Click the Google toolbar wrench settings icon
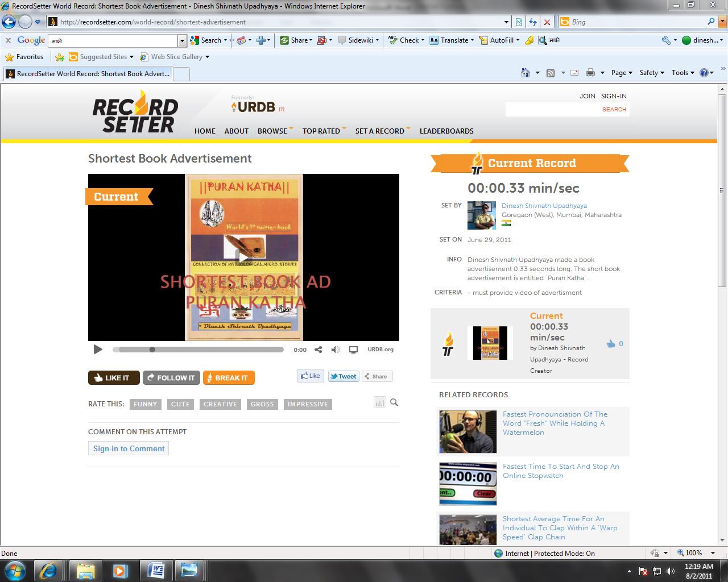Image resolution: width=728 pixels, height=582 pixels. pos(666,40)
